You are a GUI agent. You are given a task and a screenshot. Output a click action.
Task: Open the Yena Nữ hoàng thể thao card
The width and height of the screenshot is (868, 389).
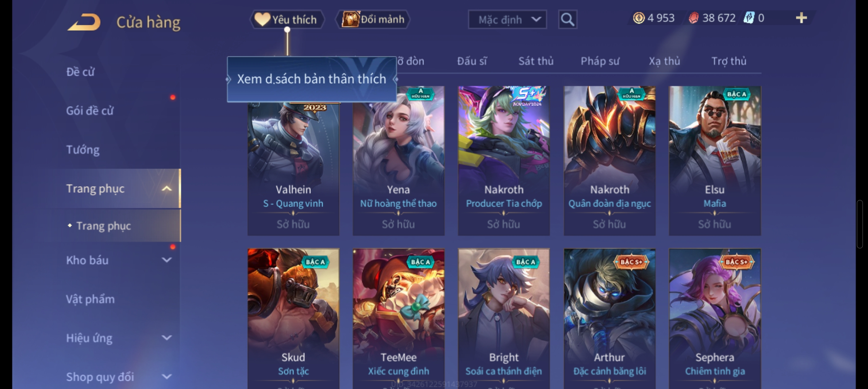[398, 161]
